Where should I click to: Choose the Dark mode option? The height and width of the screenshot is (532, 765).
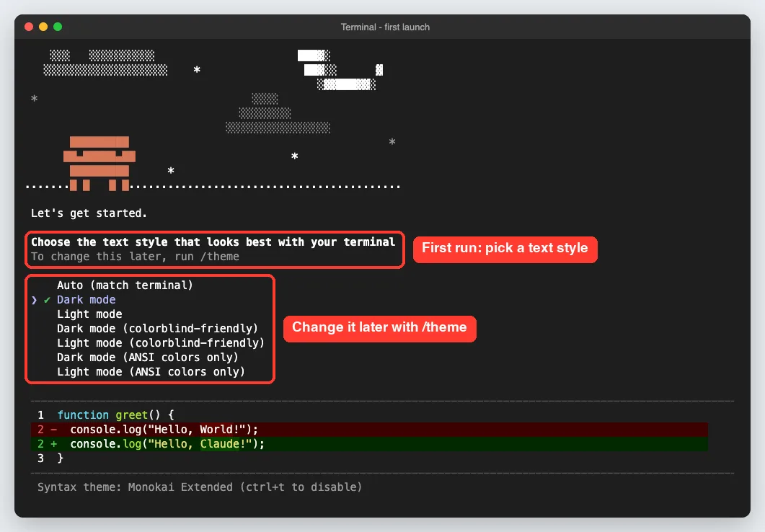pos(87,300)
